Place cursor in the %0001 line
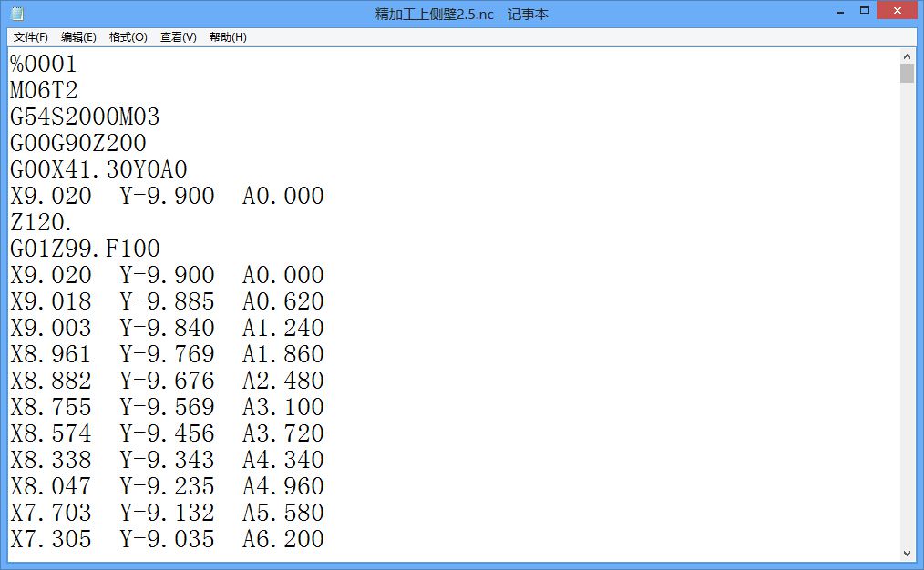The height and width of the screenshot is (570, 924). click(44, 65)
